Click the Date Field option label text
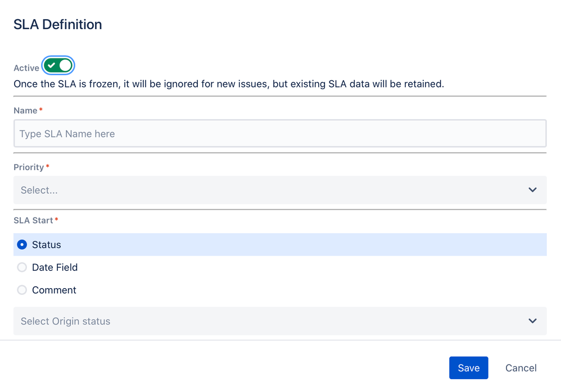Screen dimensions: 561x392 [55, 267]
